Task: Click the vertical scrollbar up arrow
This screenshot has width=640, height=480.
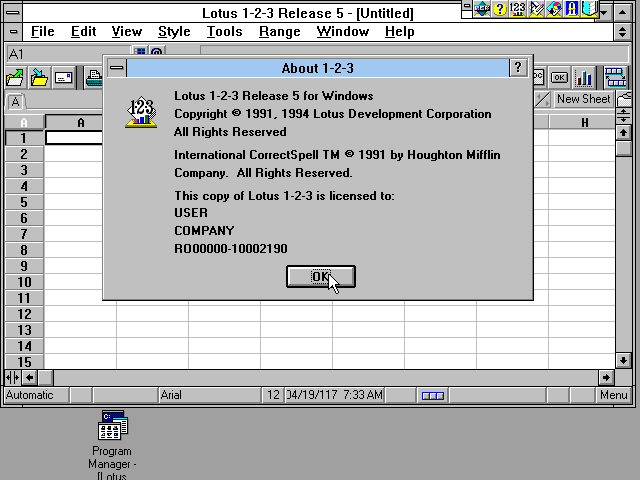Action: coord(623,133)
